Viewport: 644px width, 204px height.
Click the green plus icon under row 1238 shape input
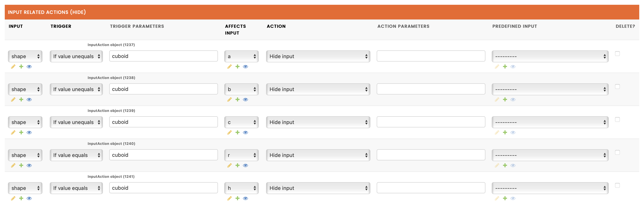point(21,100)
